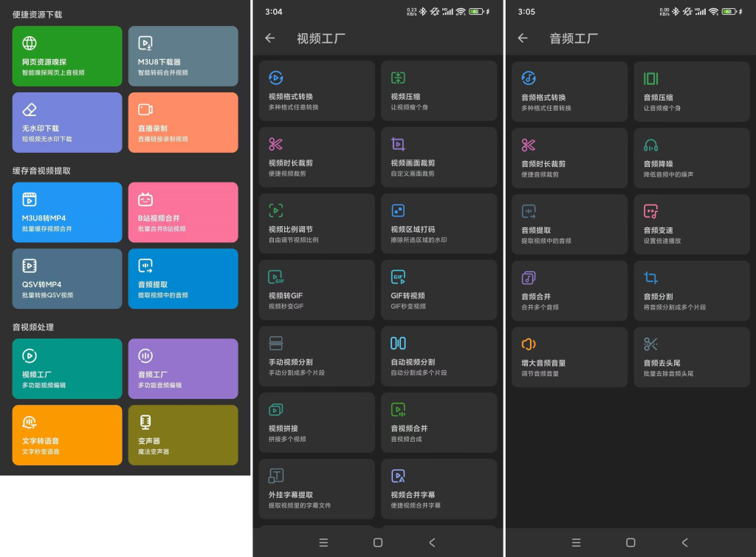Viewport: 756px width, 557px height.
Task: Tap the 直播录制 camera icon
Action: tap(145, 109)
